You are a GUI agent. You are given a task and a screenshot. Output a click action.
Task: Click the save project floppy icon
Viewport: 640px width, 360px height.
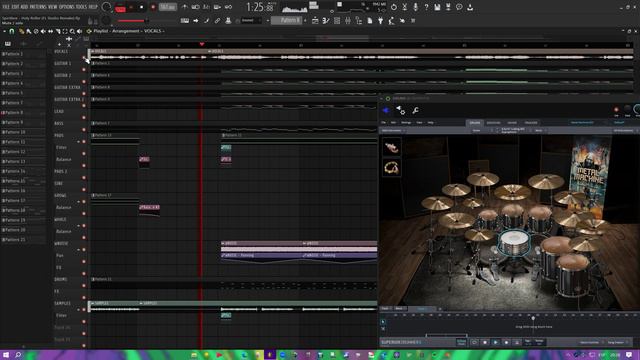click(x=437, y=7)
